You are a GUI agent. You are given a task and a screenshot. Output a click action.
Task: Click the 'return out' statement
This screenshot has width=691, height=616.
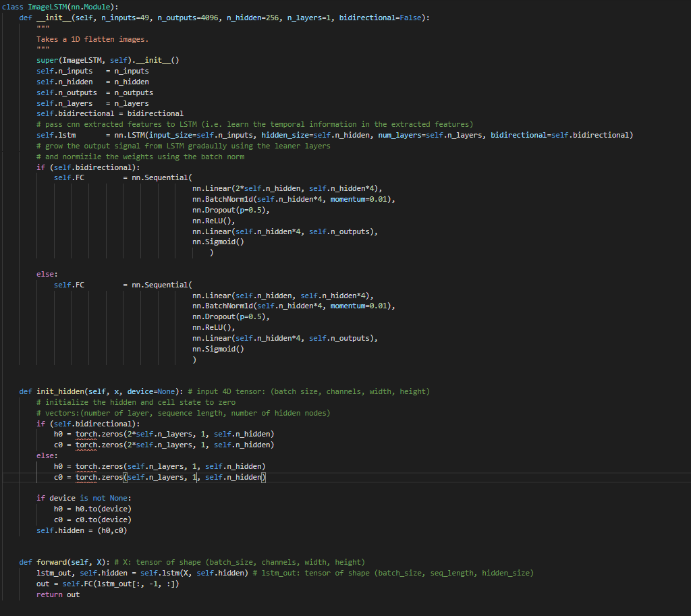point(58,594)
